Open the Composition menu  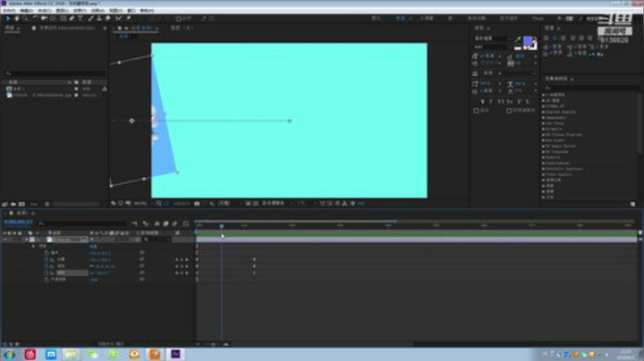pos(45,10)
